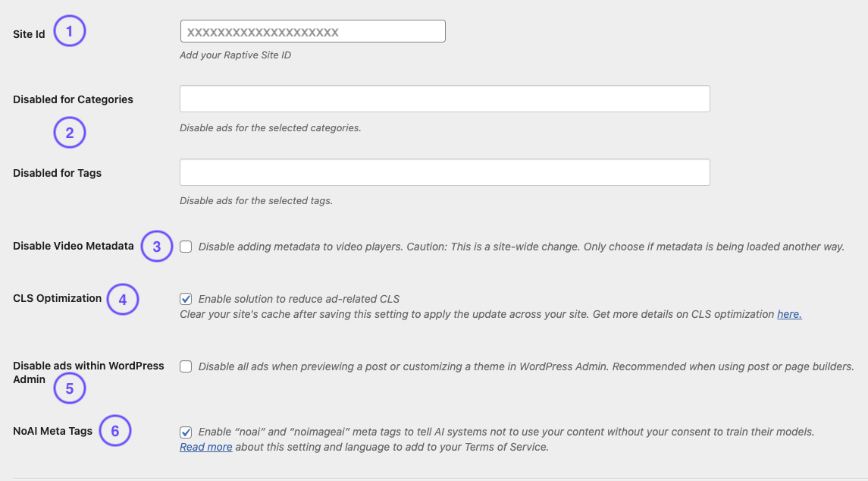Viewport: 868px width, 481px height.
Task: Click the number 5 circle marker
Action: [x=70, y=388]
